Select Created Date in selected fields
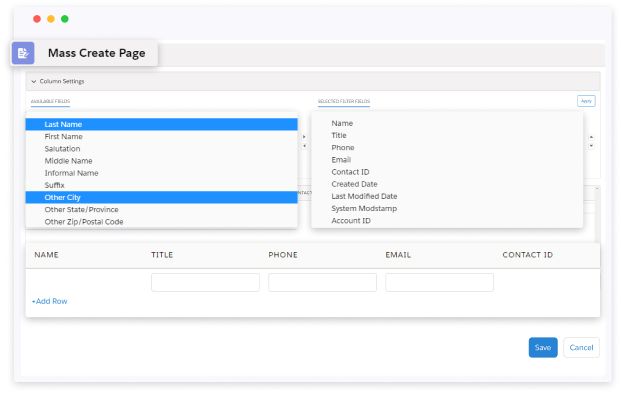The height and width of the screenshot is (394, 621). coord(354,185)
